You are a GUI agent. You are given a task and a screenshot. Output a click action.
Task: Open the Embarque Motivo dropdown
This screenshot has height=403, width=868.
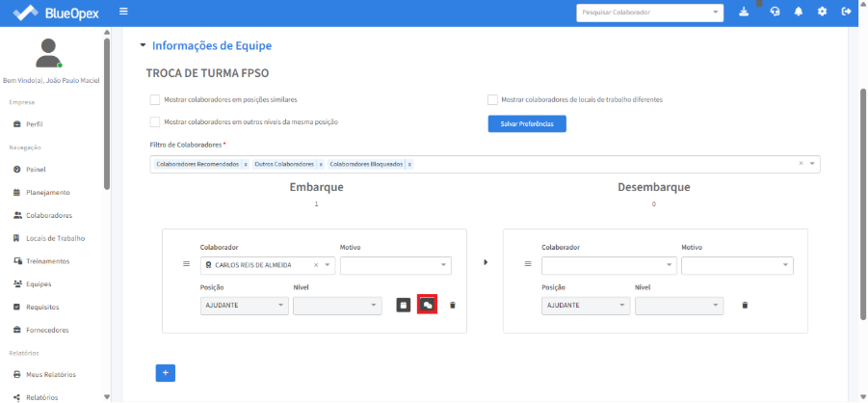[x=396, y=265]
